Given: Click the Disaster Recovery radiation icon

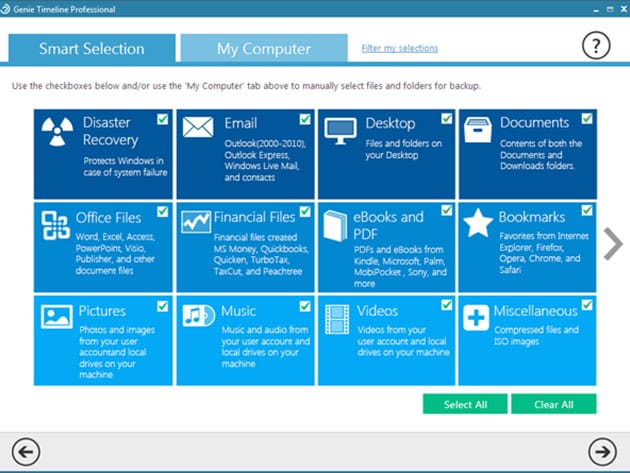Looking at the screenshot, I should pos(60,132).
